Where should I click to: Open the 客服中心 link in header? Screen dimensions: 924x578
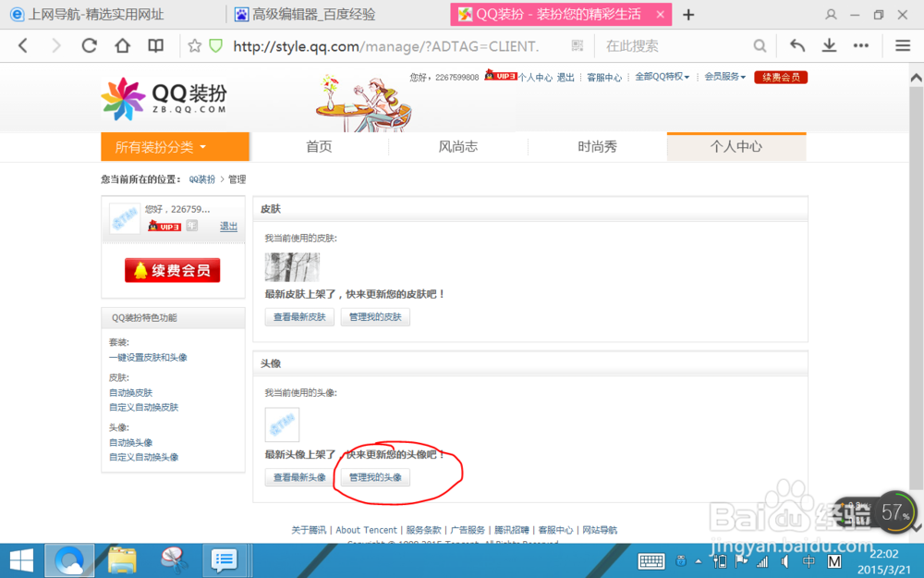tap(604, 78)
